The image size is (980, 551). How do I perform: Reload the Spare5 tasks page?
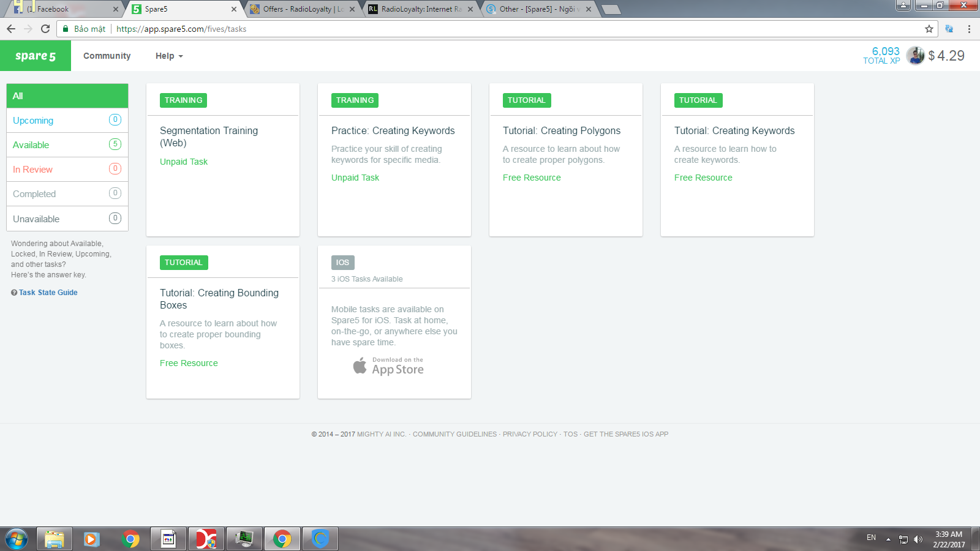click(x=45, y=29)
